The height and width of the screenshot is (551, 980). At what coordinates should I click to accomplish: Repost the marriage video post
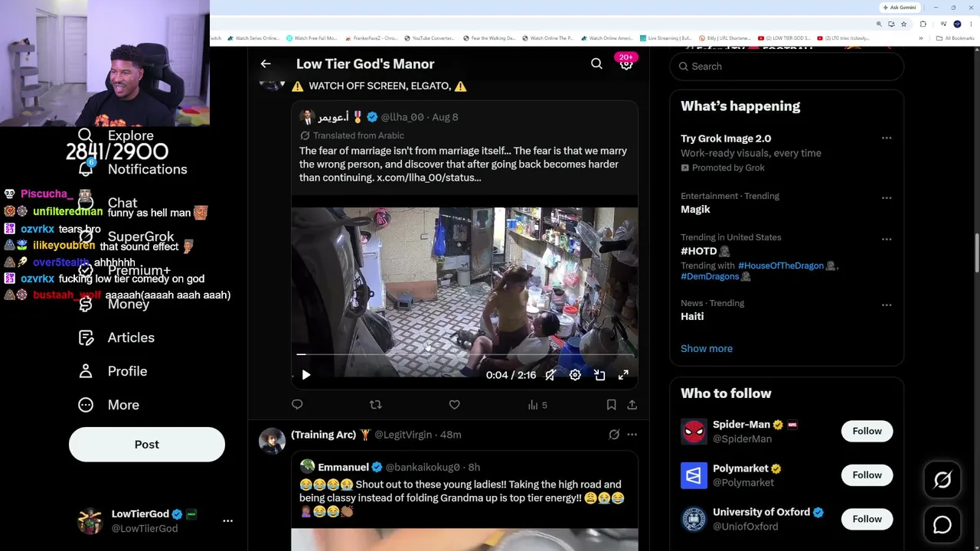[x=375, y=405]
